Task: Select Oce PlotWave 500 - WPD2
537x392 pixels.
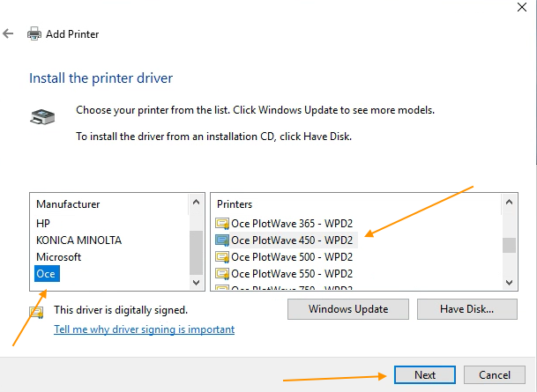Action: click(292, 257)
